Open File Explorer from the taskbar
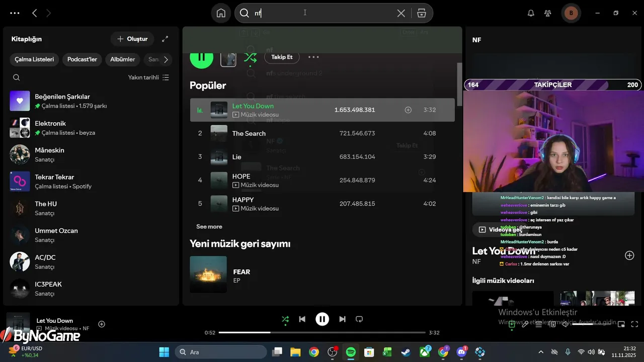The height and width of the screenshot is (362, 644). click(x=295, y=352)
